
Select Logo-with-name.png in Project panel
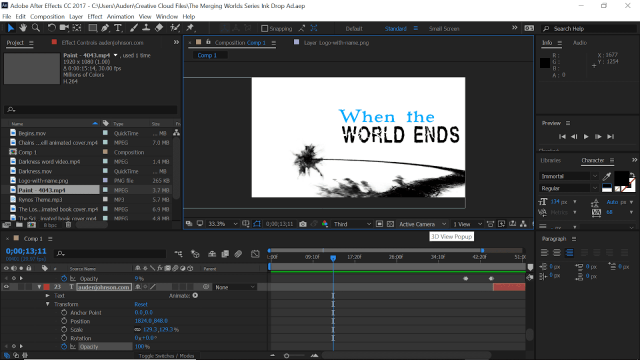(43, 181)
